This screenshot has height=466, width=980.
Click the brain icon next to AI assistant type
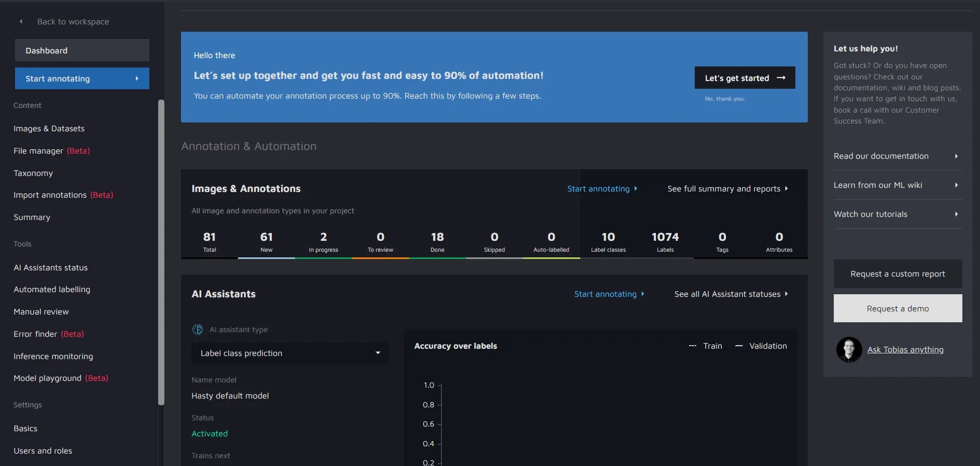click(198, 330)
